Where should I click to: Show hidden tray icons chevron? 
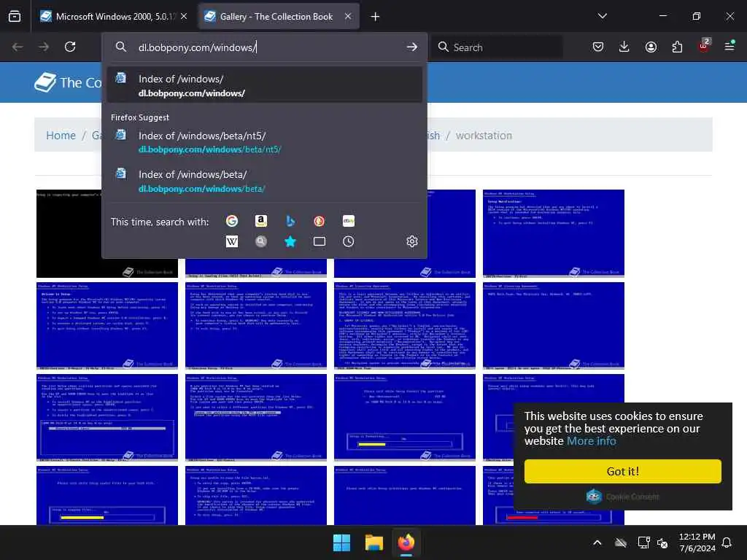[x=597, y=542]
